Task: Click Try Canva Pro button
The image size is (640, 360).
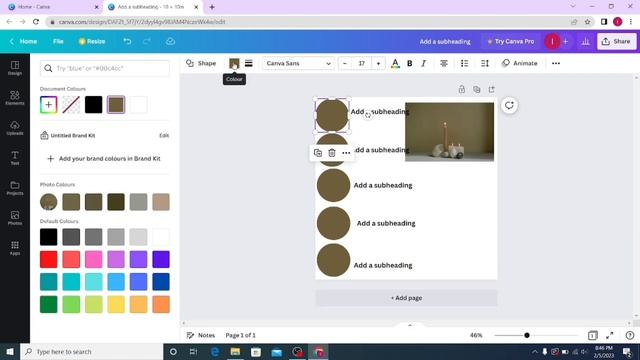Action: click(x=510, y=41)
